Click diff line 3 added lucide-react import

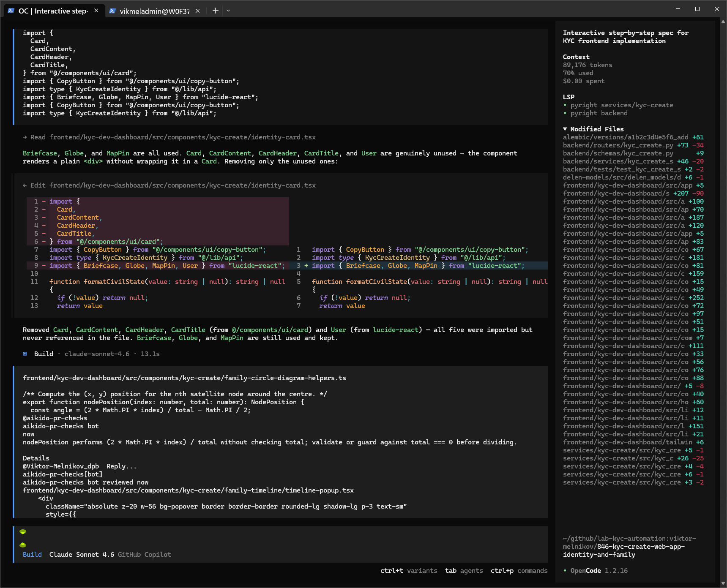pos(419,266)
